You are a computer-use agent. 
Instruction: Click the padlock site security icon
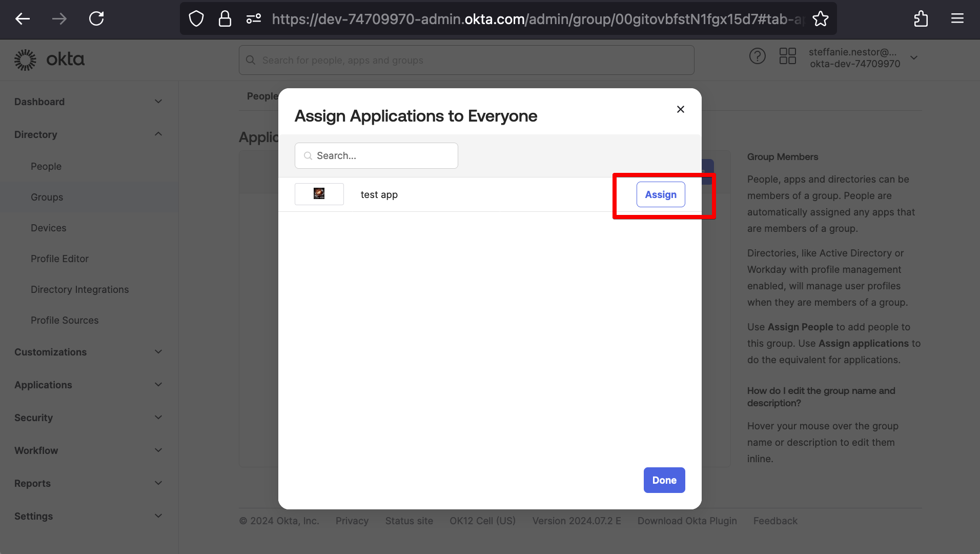click(x=224, y=19)
